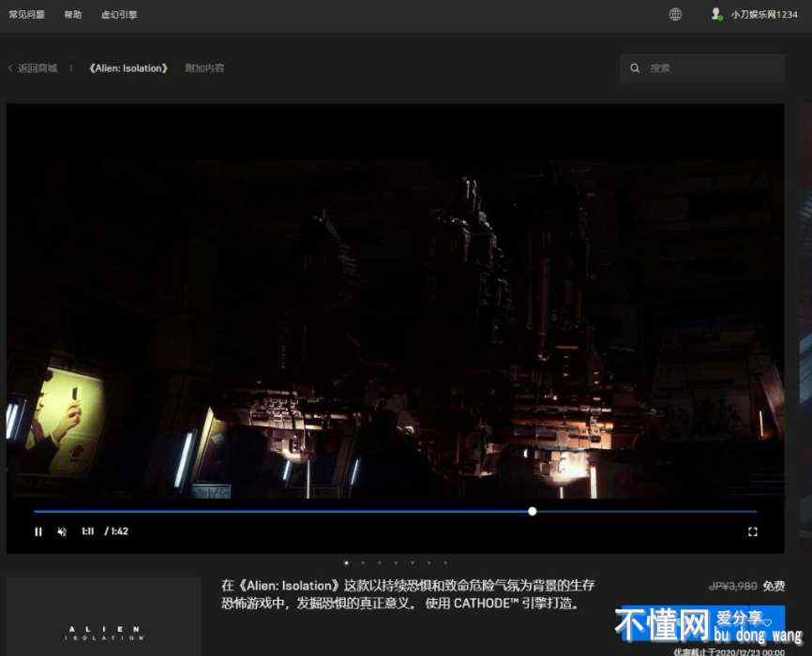Select the second carousel dot
The image size is (812, 656).
point(363,563)
